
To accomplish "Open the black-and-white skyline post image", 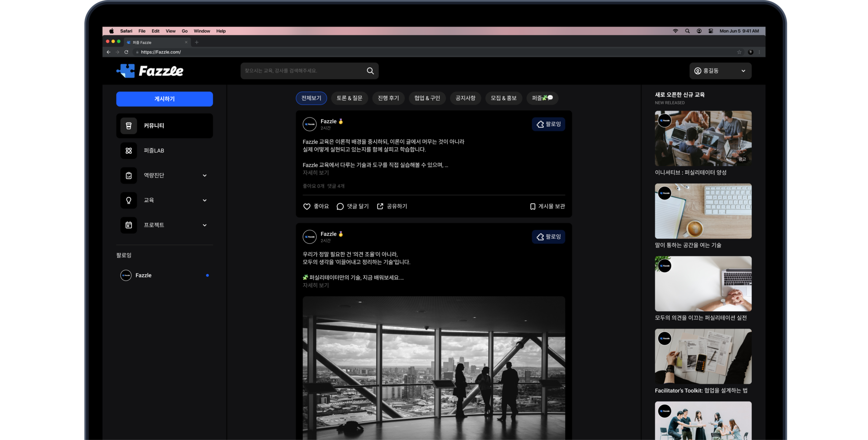I will point(434,368).
